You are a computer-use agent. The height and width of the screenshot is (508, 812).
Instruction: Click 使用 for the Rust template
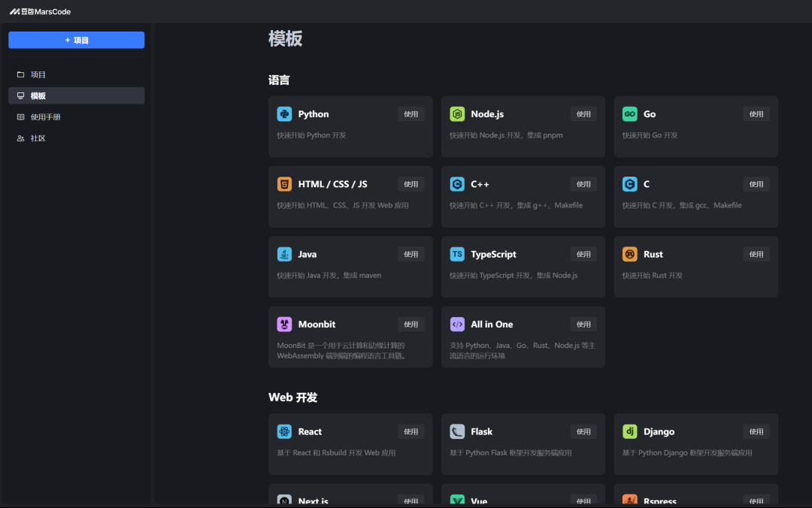(x=756, y=254)
